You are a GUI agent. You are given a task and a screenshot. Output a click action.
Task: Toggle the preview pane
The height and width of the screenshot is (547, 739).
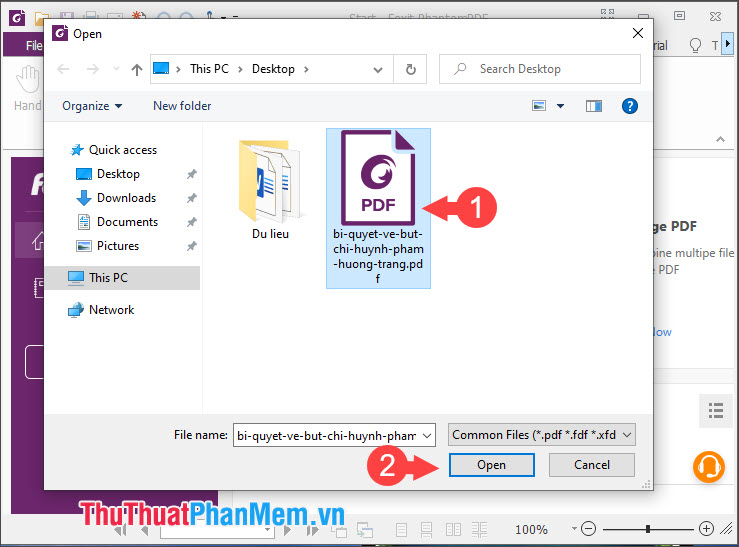click(x=594, y=106)
